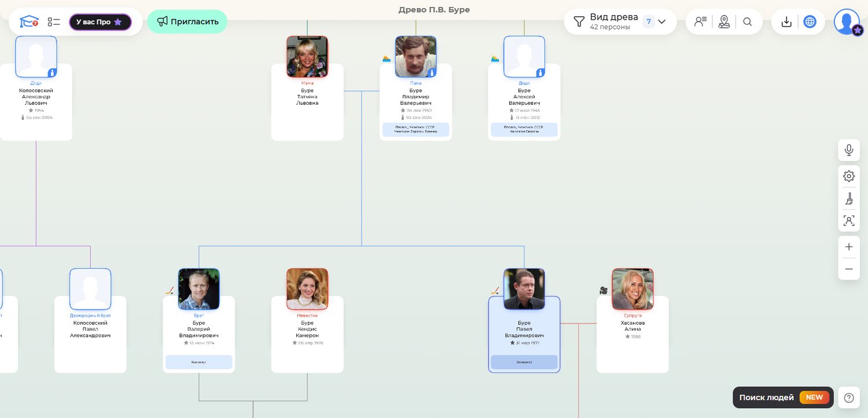Open the user profile avatar
This screenshot has height=418, width=868.
click(847, 22)
